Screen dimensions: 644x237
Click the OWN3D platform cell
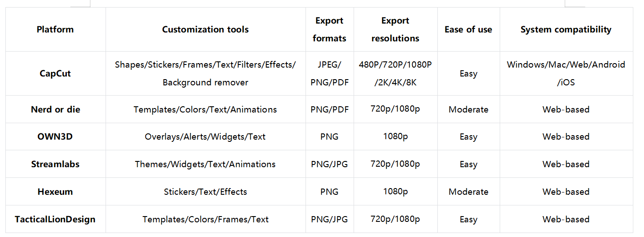55,137
